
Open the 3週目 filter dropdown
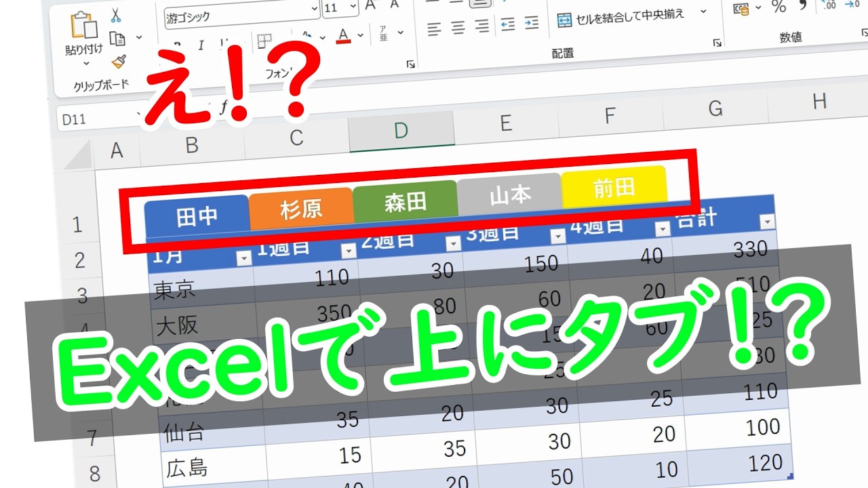click(x=557, y=236)
